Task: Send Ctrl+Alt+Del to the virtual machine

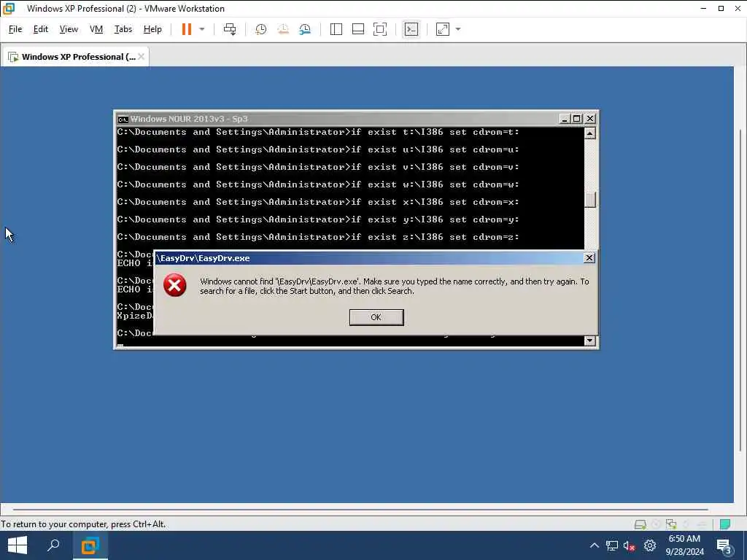Action: pyautogui.click(x=230, y=29)
